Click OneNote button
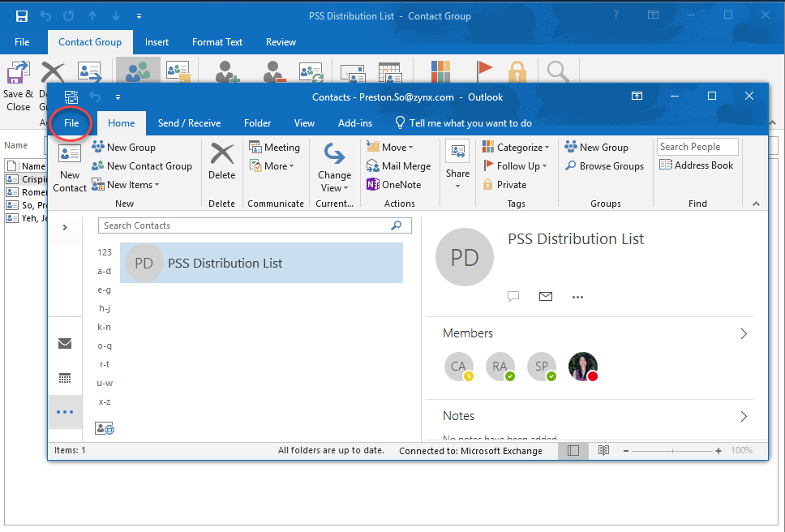Image resolution: width=785 pixels, height=532 pixels. click(x=394, y=185)
